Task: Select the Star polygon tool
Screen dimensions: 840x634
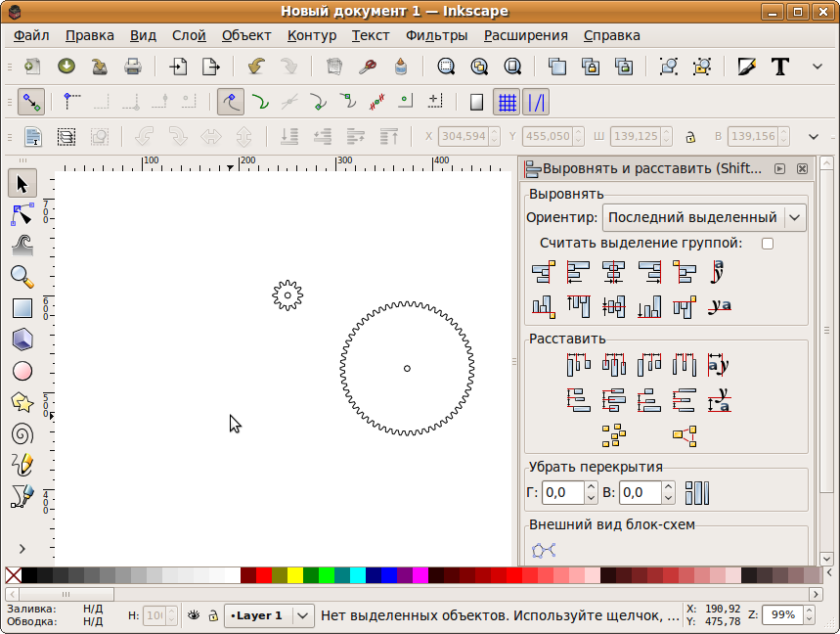Action: pos(22,402)
